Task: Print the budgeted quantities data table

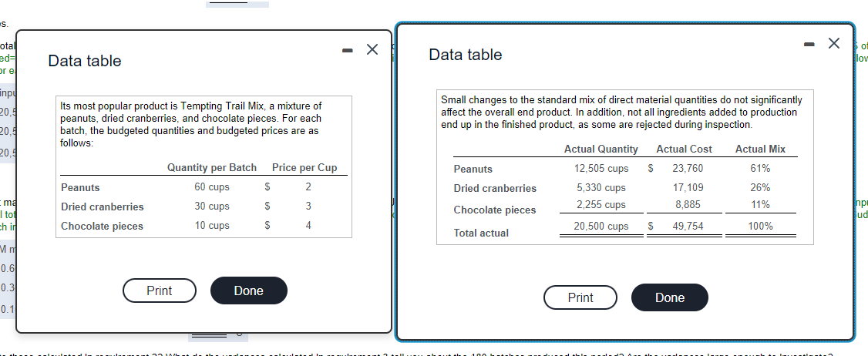Action: 160,291
